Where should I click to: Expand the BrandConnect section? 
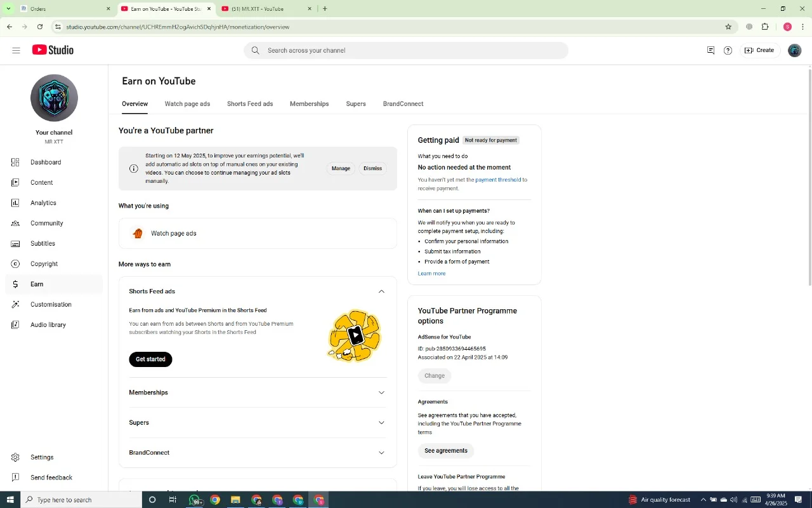tap(381, 453)
